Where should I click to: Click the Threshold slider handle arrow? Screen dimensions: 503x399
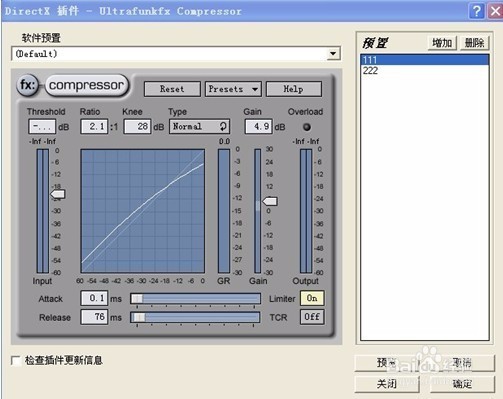click(58, 194)
